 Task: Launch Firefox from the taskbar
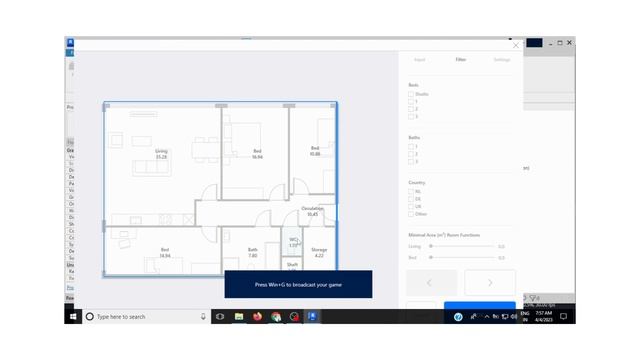coord(257,317)
